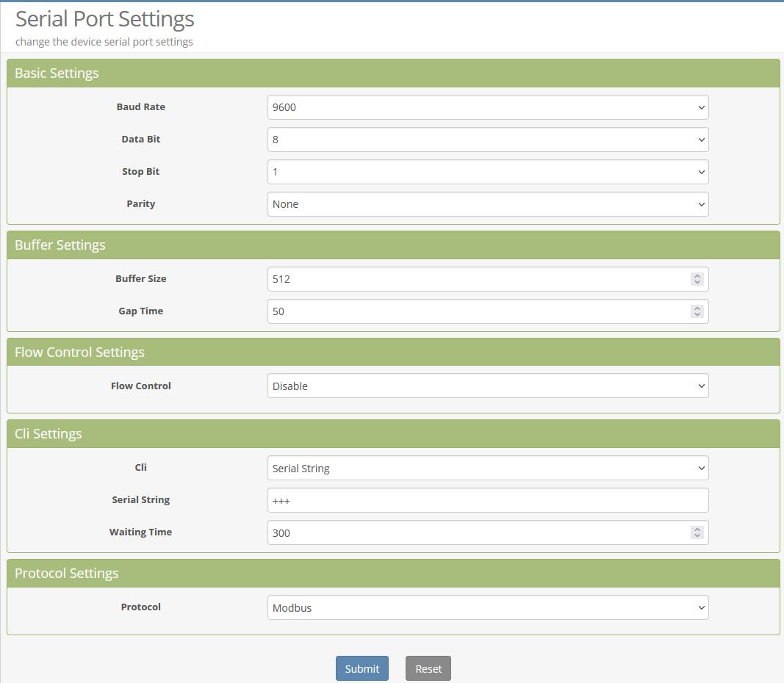Open the Baud Rate dropdown

[487, 106]
